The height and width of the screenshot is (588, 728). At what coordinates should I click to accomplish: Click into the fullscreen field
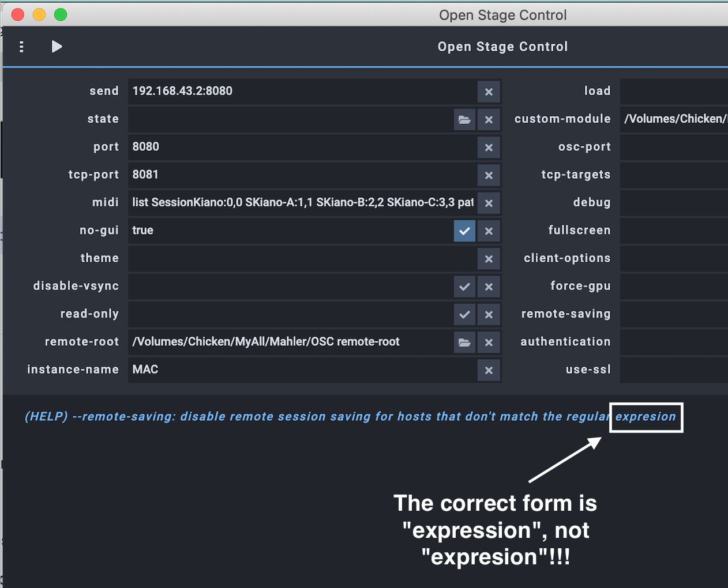tap(674, 230)
